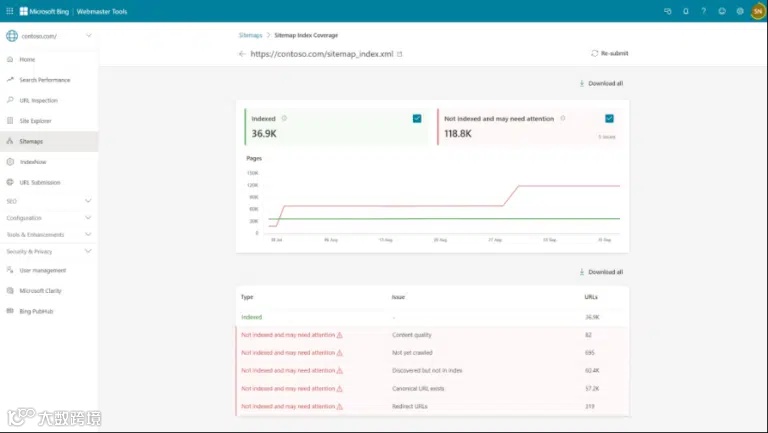Click the Site Explorer icon
The image size is (768, 433).
(10, 120)
